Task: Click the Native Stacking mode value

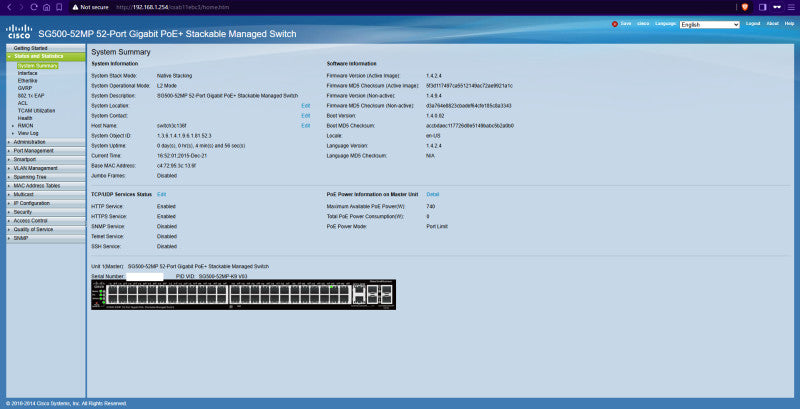Action: [174, 75]
